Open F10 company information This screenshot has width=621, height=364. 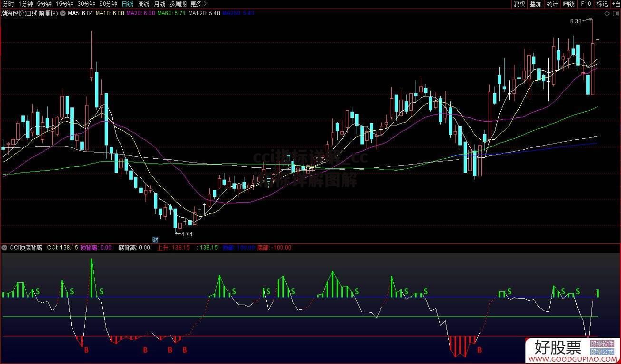tap(585, 4)
